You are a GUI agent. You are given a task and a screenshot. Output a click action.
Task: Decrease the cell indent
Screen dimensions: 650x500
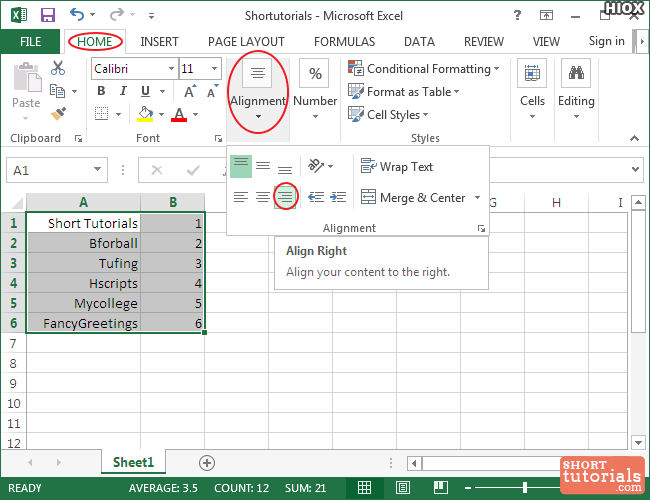[x=316, y=197]
